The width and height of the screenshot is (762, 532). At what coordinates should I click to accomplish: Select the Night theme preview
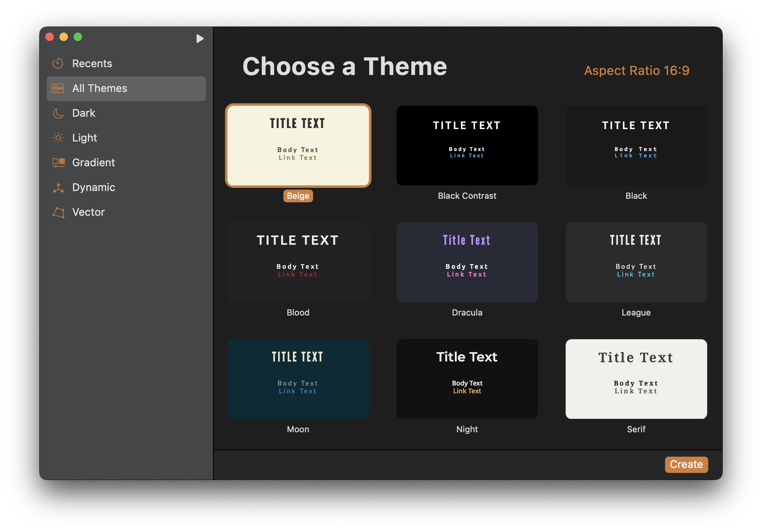click(x=467, y=379)
